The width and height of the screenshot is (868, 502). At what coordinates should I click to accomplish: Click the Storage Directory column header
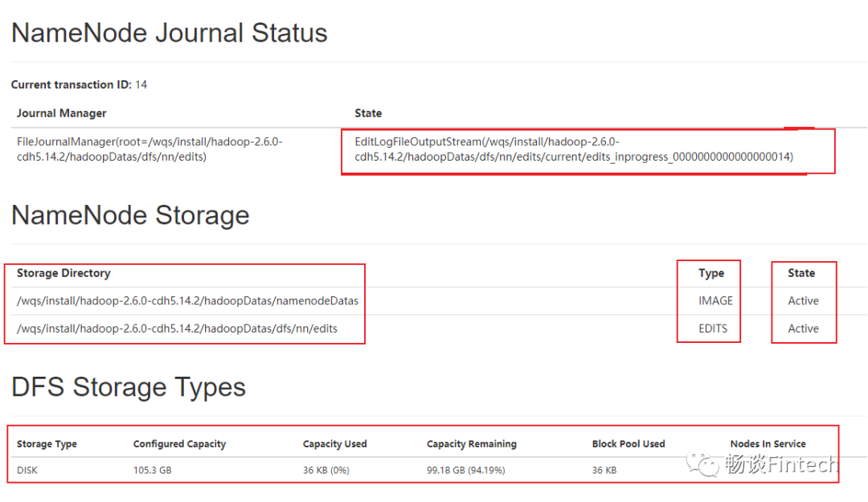(63, 273)
